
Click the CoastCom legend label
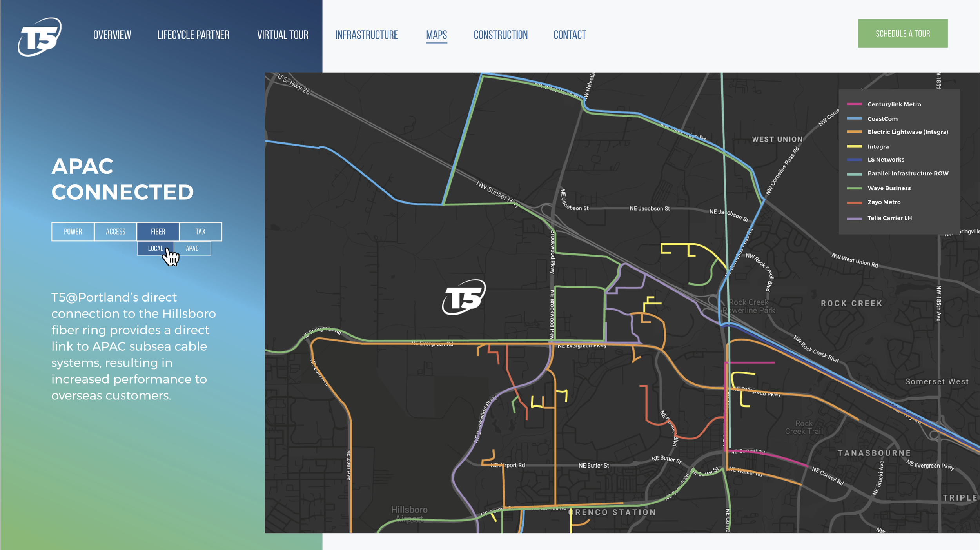(x=882, y=118)
